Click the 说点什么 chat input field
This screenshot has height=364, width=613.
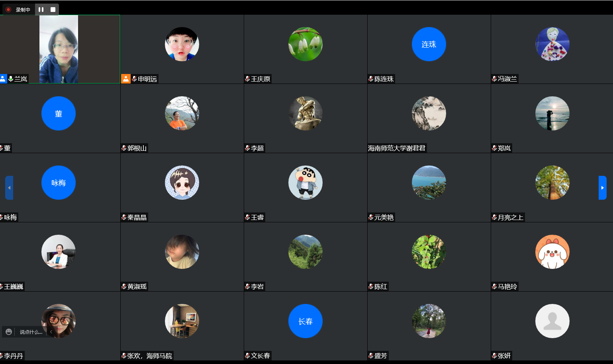coord(31,332)
